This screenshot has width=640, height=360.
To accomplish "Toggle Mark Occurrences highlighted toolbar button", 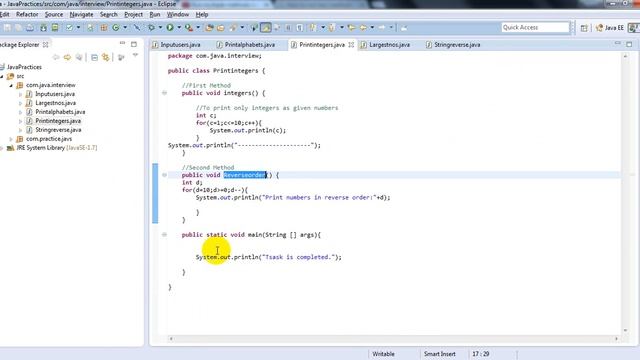I will tap(266, 28).
